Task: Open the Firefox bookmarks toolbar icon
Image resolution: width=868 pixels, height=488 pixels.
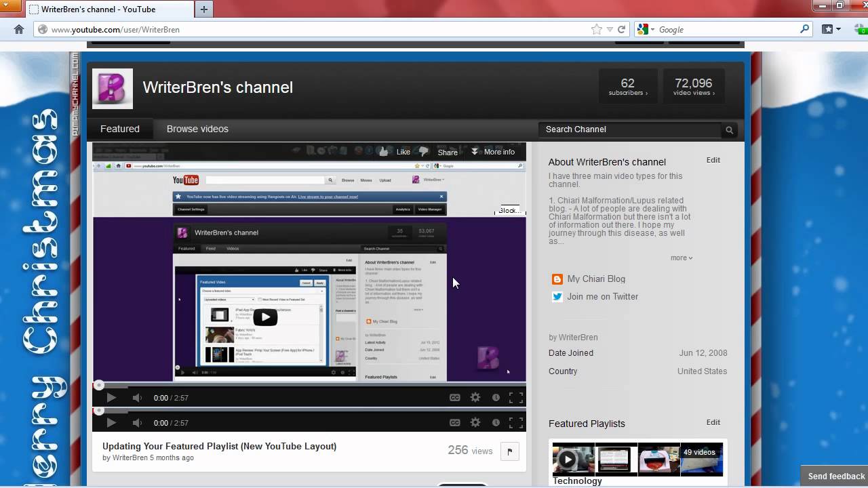Action: tap(827, 29)
